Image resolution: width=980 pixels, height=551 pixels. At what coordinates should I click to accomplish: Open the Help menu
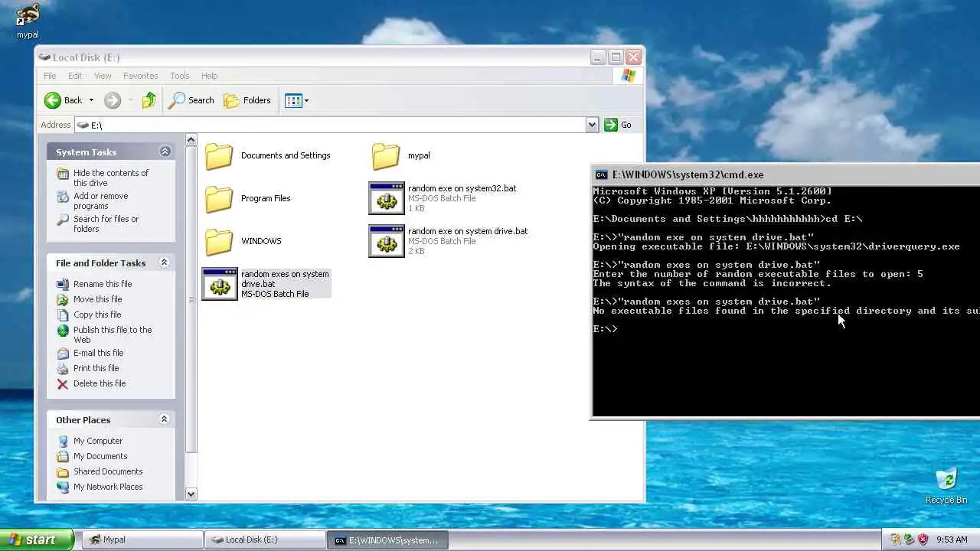[x=210, y=76]
